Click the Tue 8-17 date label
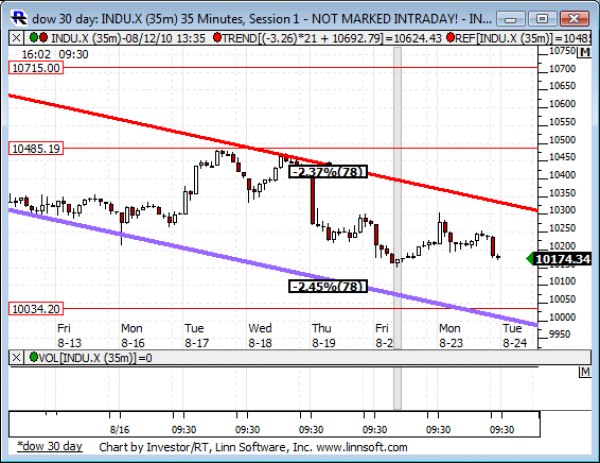Viewport: 600px width, 463px height. click(x=197, y=336)
